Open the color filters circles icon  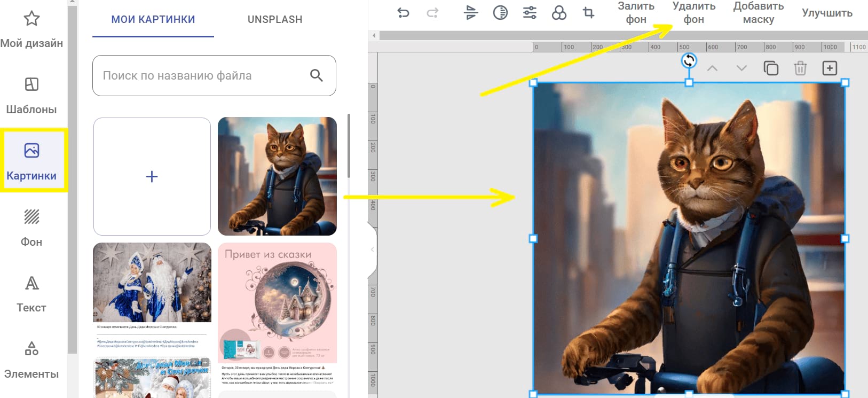click(559, 12)
